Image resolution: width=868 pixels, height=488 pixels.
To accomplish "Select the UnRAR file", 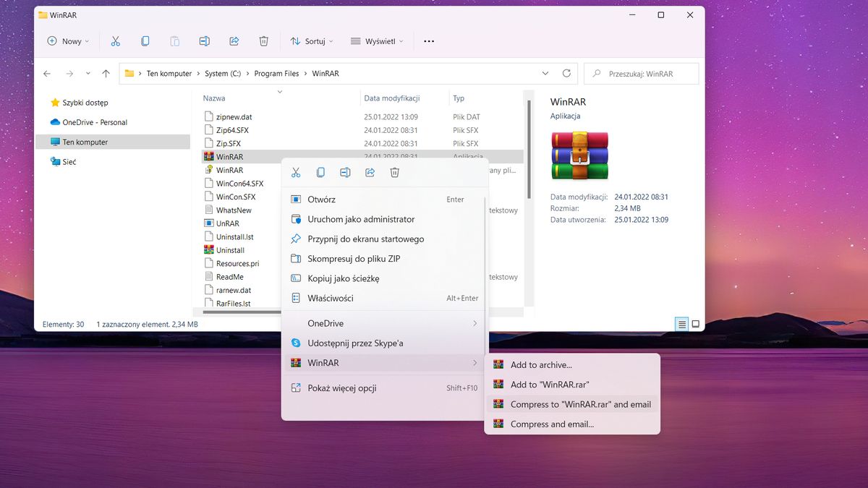I will 227,223.
